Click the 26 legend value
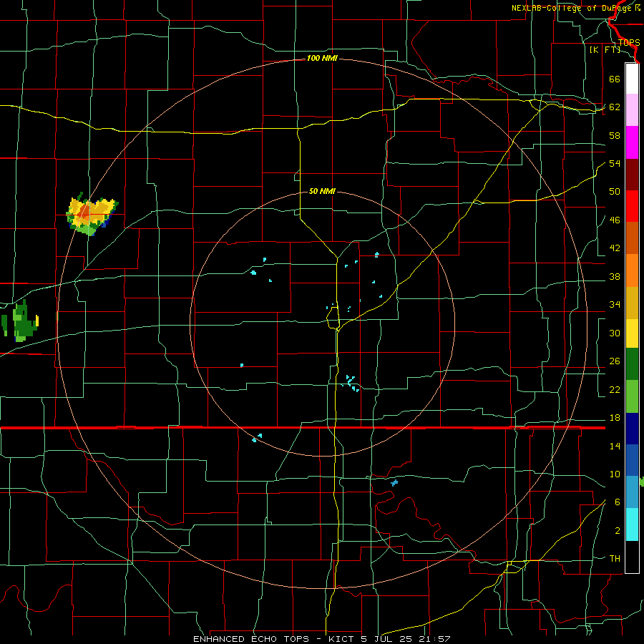 [615, 361]
